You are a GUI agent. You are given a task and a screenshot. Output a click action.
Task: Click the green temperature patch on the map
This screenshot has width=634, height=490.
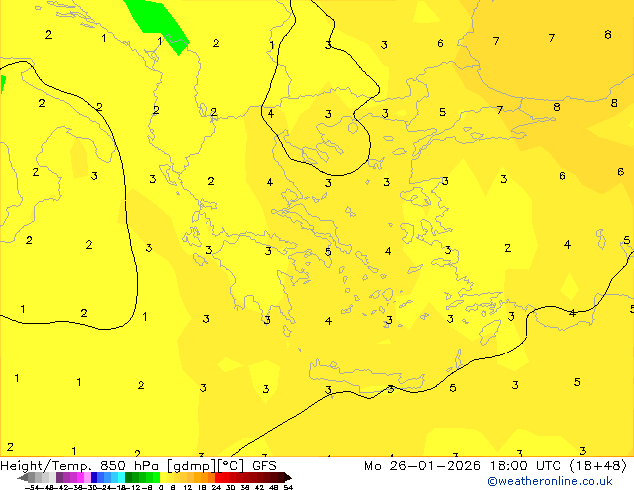click(158, 22)
